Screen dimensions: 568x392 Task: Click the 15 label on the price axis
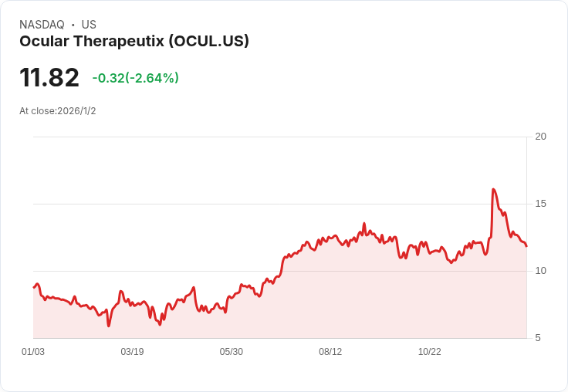coord(540,204)
